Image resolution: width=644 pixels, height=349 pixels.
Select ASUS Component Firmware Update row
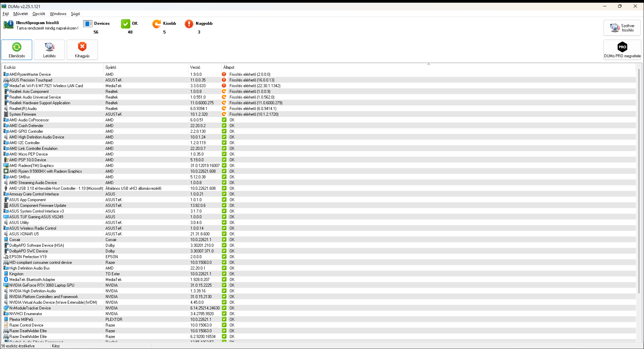pyautogui.click(x=319, y=206)
